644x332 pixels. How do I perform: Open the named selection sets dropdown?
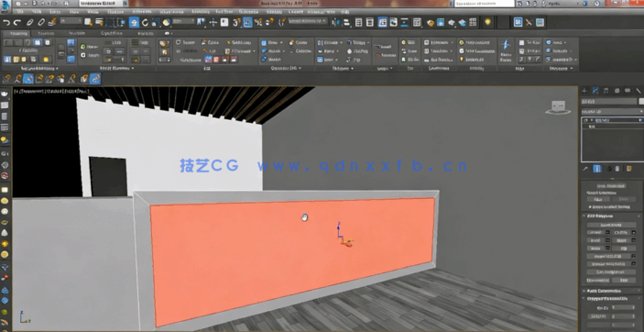[x=308, y=20]
